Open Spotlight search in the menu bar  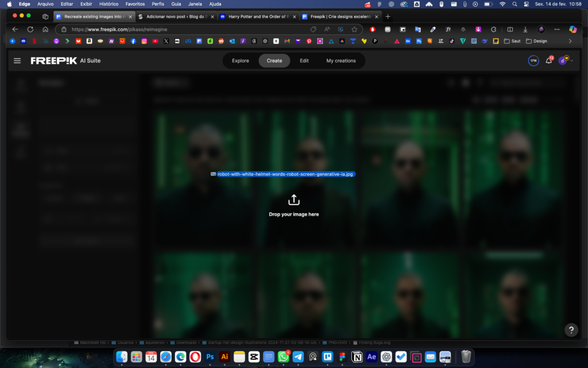[x=514, y=4]
